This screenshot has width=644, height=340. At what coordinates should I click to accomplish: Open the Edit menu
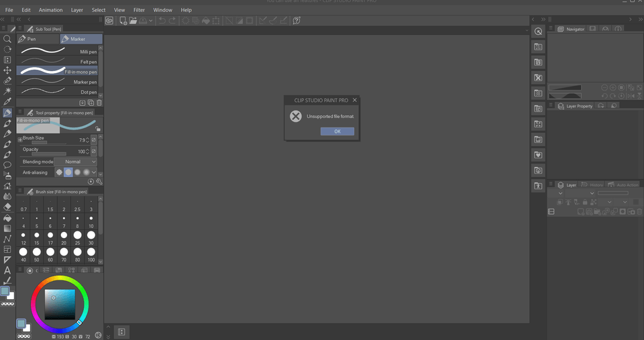pyautogui.click(x=26, y=10)
